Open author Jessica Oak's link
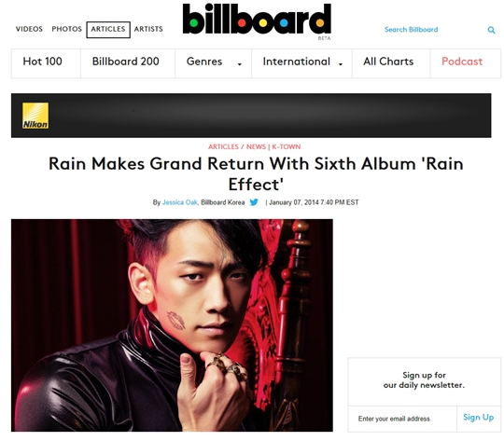 tap(180, 202)
